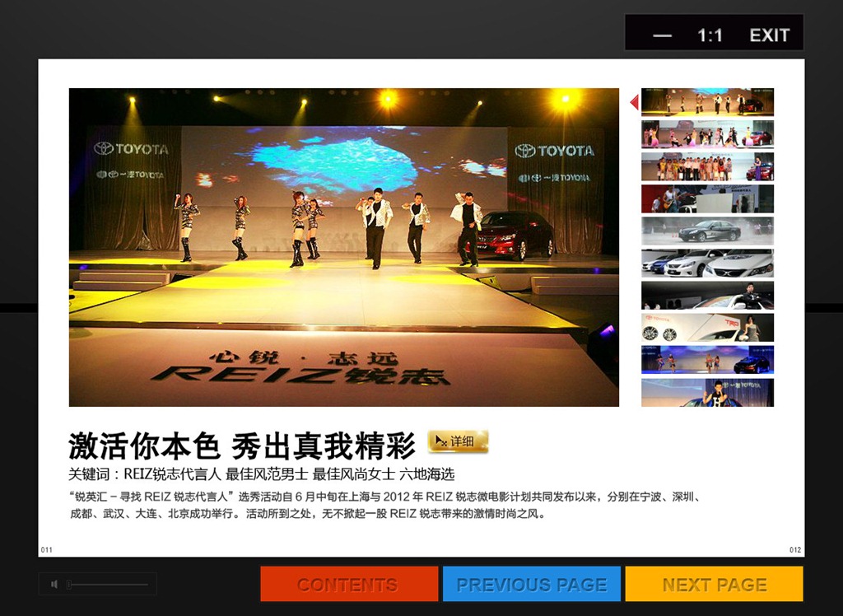843x616 pixels.
Task: Go to PREVIOUS PAGE
Action: click(531, 584)
